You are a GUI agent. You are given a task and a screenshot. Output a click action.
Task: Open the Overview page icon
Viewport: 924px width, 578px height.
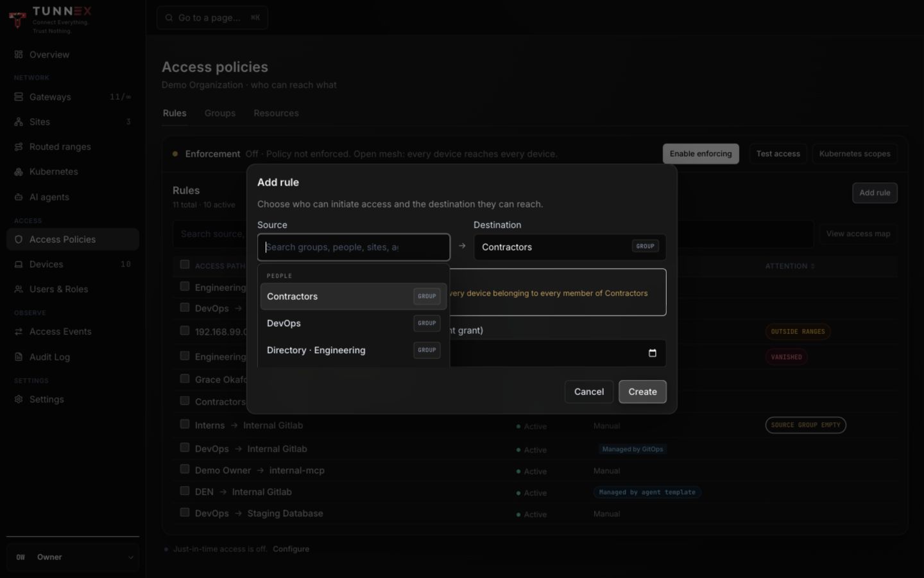point(19,55)
